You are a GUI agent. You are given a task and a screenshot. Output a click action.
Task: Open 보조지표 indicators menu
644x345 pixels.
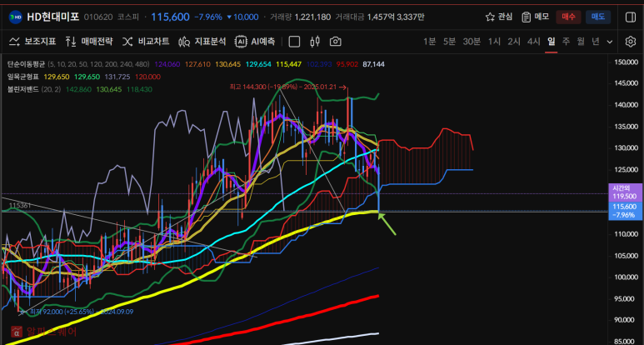[32, 42]
